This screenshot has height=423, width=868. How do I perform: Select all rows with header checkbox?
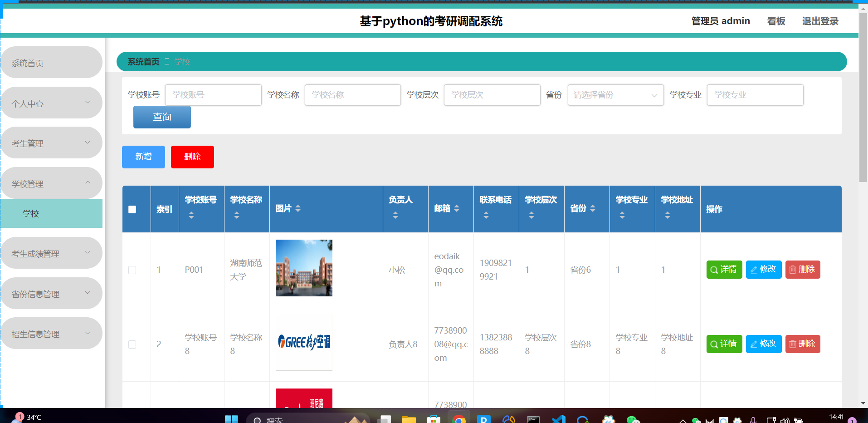(132, 209)
